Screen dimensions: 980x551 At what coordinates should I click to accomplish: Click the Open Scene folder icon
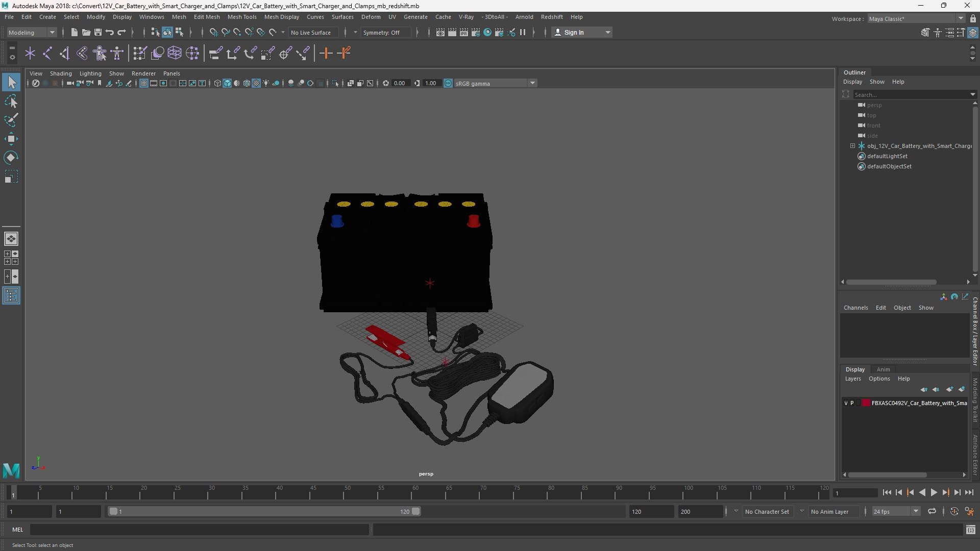coord(86,32)
